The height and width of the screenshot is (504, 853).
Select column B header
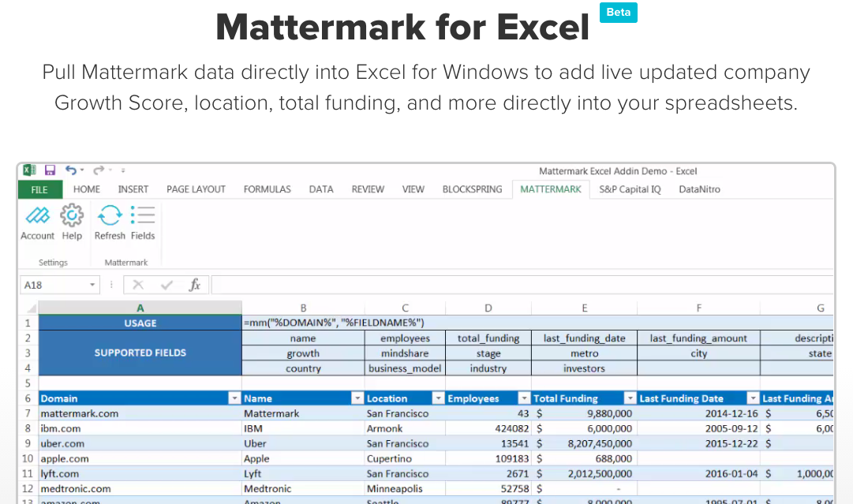pyautogui.click(x=304, y=308)
